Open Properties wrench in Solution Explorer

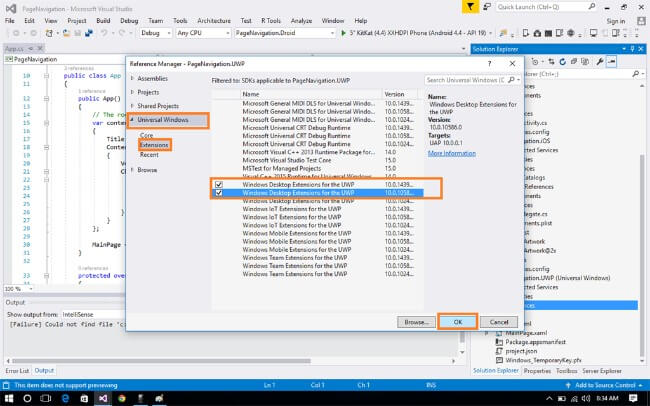(599, 62)
